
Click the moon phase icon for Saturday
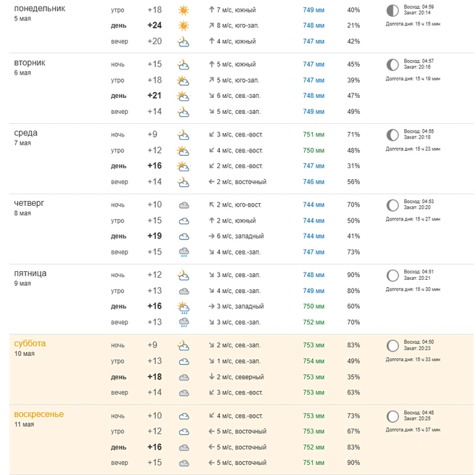393,346
